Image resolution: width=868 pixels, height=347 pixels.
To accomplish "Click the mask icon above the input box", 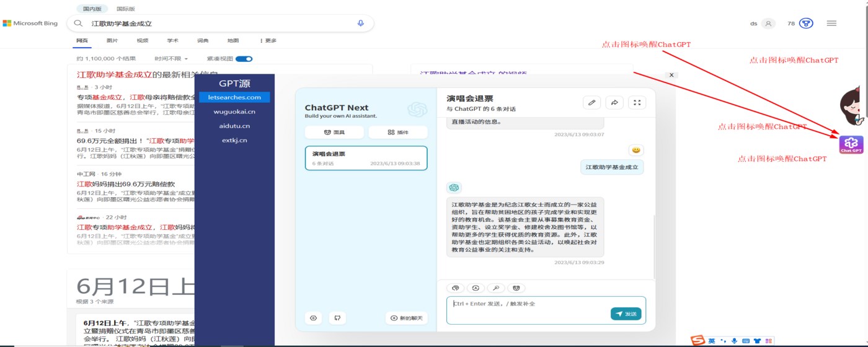I will coord(516,288).
